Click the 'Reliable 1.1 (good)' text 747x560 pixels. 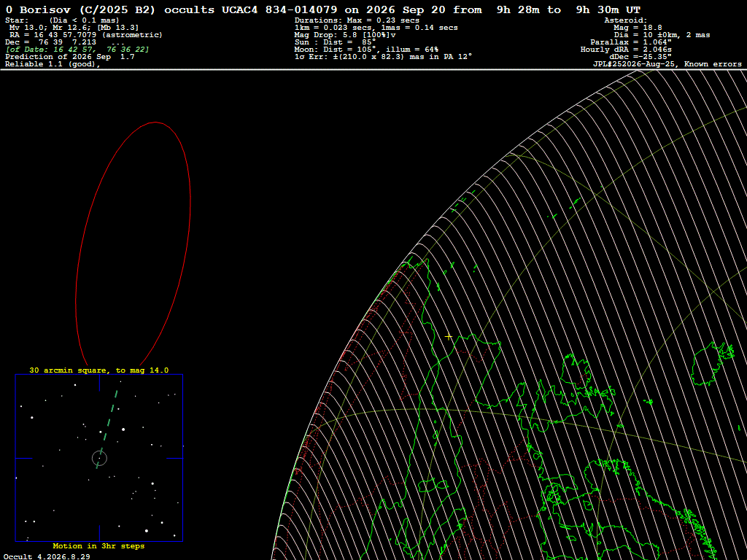53,64
